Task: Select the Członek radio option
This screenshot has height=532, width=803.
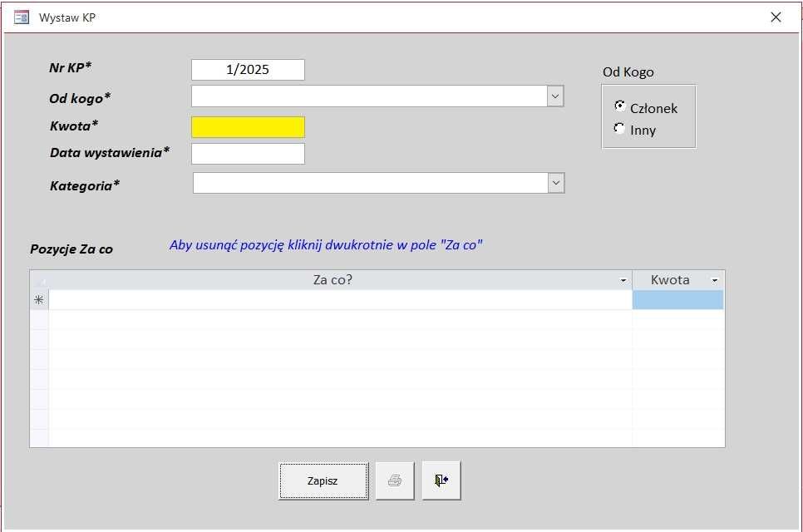Action: [x=619, y=106]
